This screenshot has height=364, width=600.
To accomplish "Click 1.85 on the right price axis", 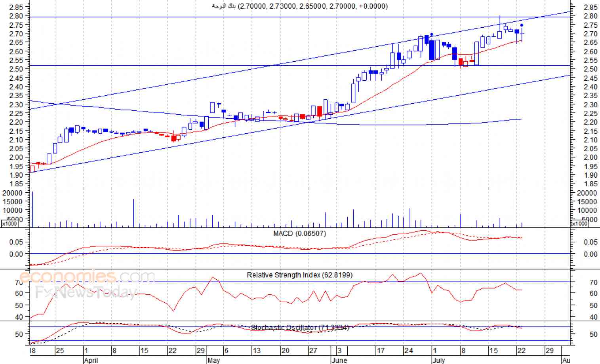I will 590,184.
